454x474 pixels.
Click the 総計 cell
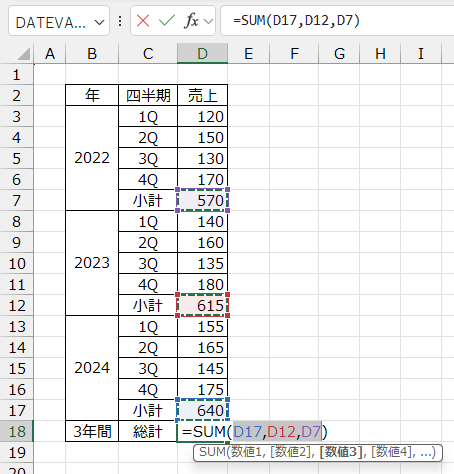[148, 431]
